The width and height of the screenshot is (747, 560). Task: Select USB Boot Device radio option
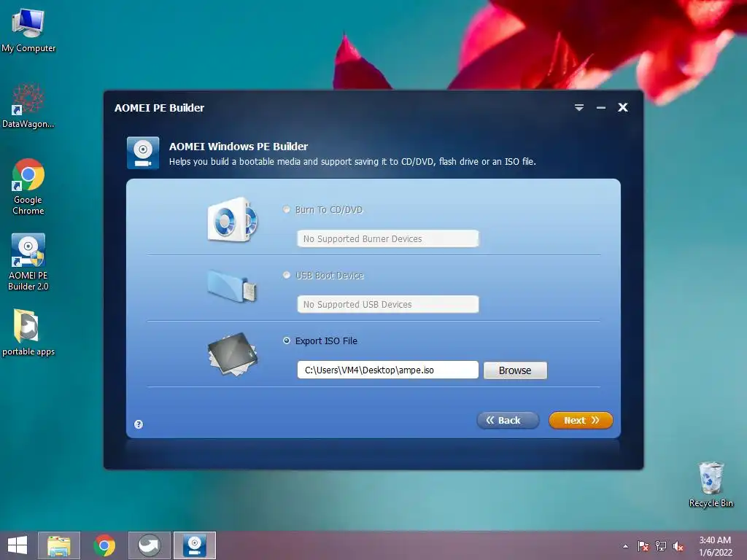point(286,275)
